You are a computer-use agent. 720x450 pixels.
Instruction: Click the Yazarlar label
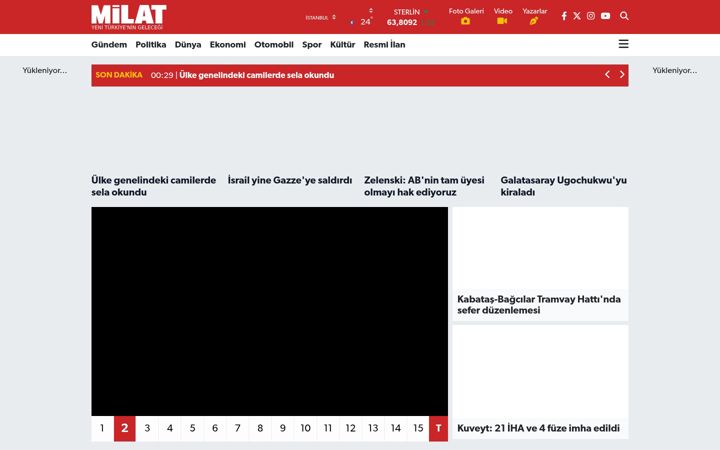click(x=534, y=11)
